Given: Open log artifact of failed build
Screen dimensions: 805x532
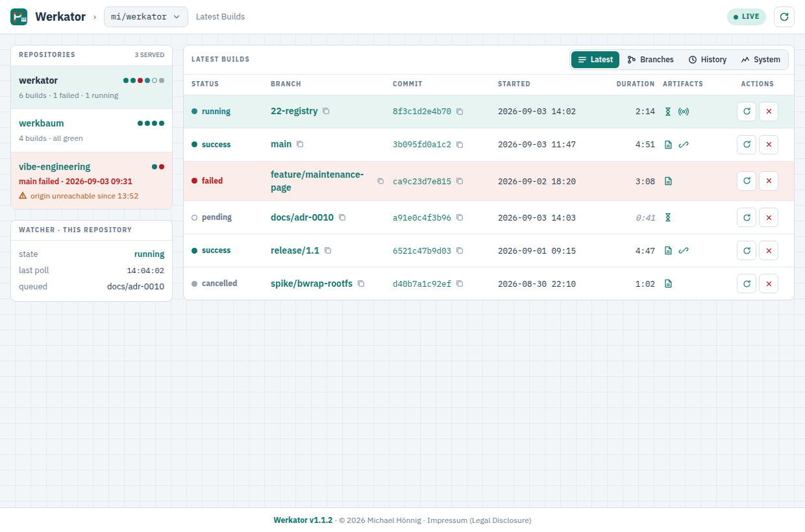Looking at the screenshot, I should tap(668, 181).
